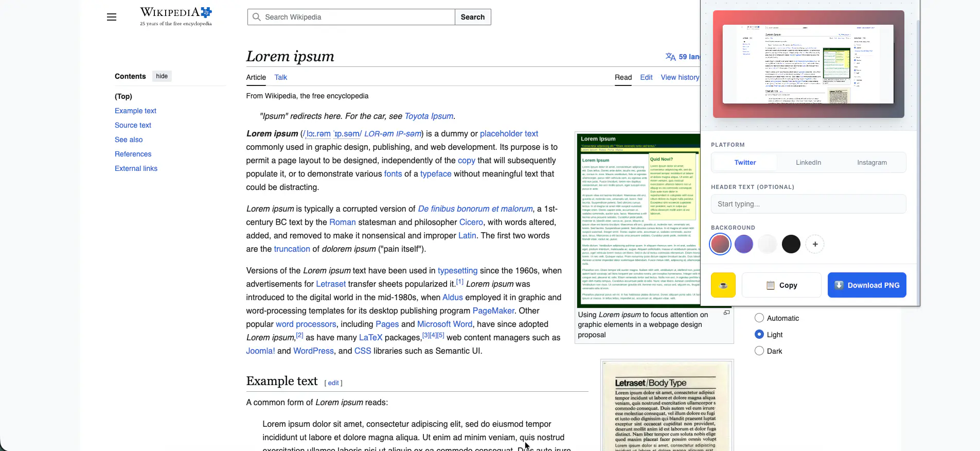Viewport: 980px width, 451px height.
Task: Open the LaTeX link
Action: (x=371, y=337)
